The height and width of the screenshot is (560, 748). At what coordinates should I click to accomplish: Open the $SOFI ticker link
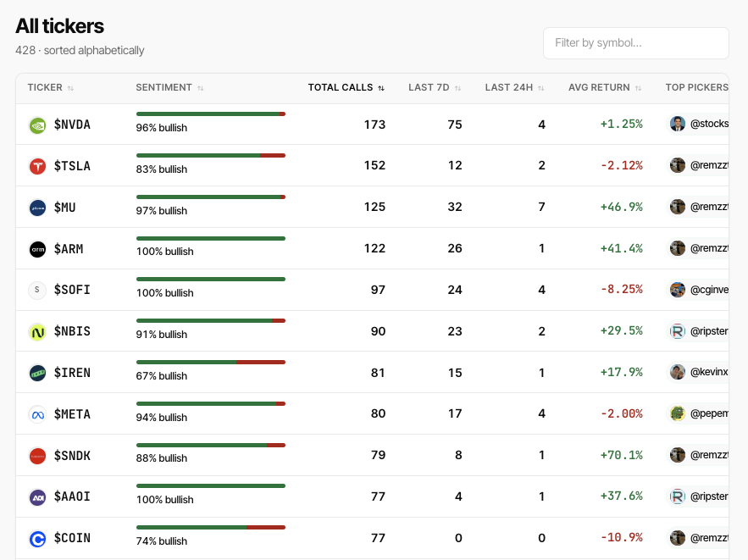72,290
